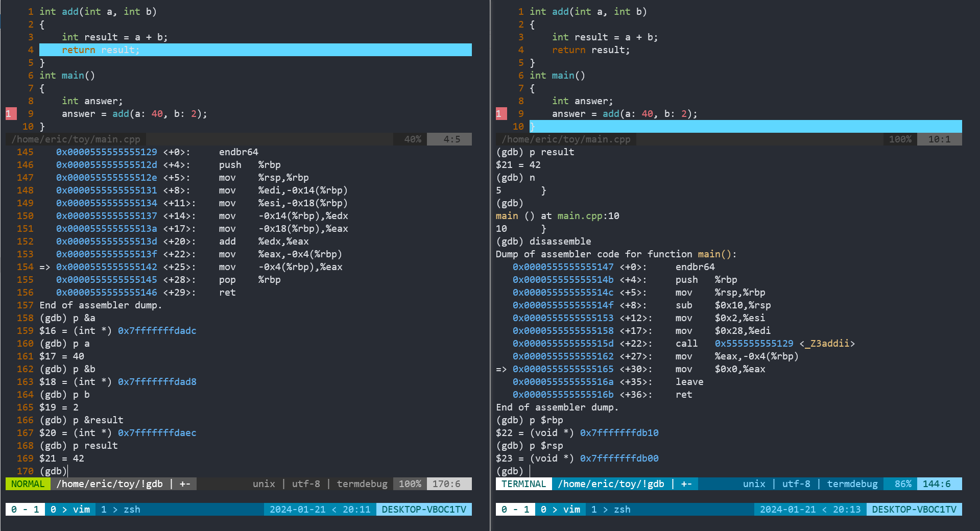Click 'termdebug' filetype in left statusline

click(x=362, y=484)
